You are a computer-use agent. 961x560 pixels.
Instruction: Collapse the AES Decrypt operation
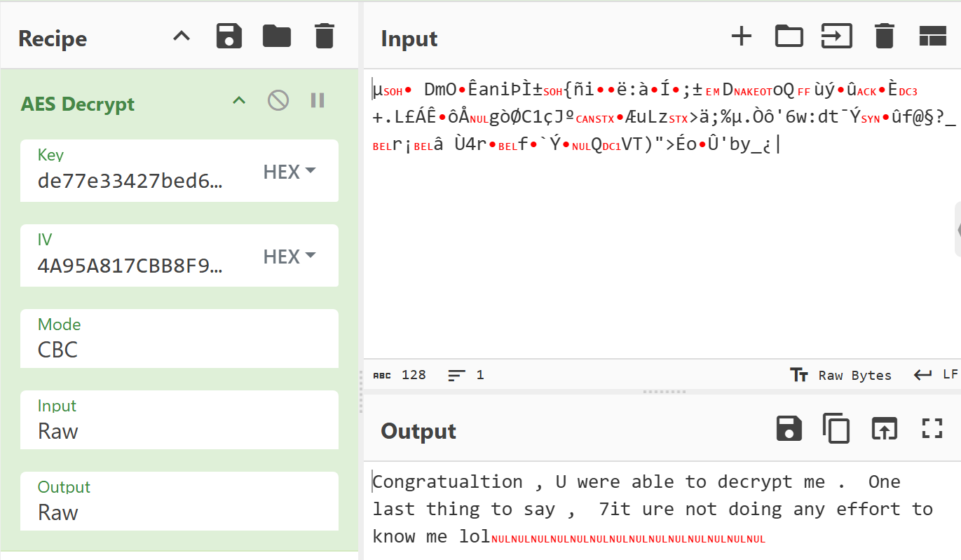pyautogui.click(x=239, y=101)
